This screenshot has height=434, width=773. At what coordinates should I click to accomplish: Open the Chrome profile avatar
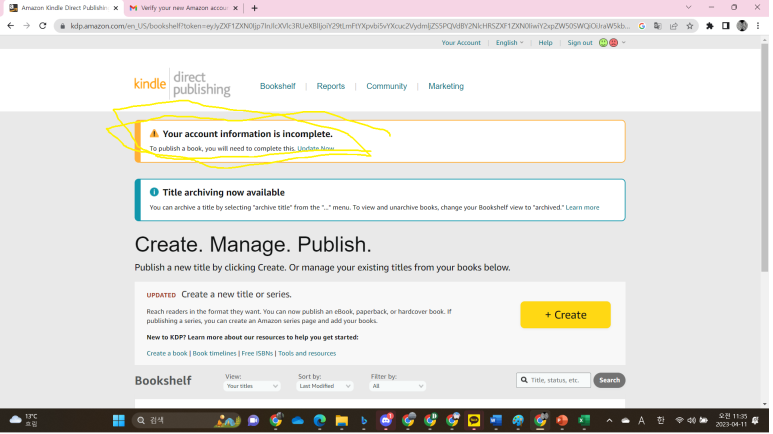tap(742, 26)
